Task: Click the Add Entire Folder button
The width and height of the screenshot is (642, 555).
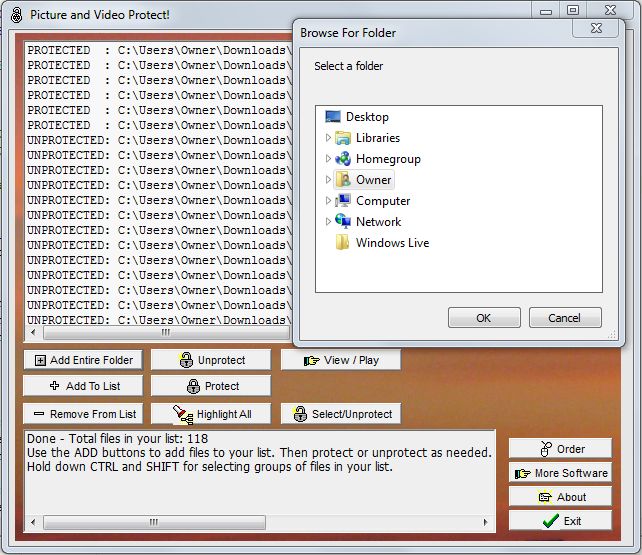Action: coord(84,360)
